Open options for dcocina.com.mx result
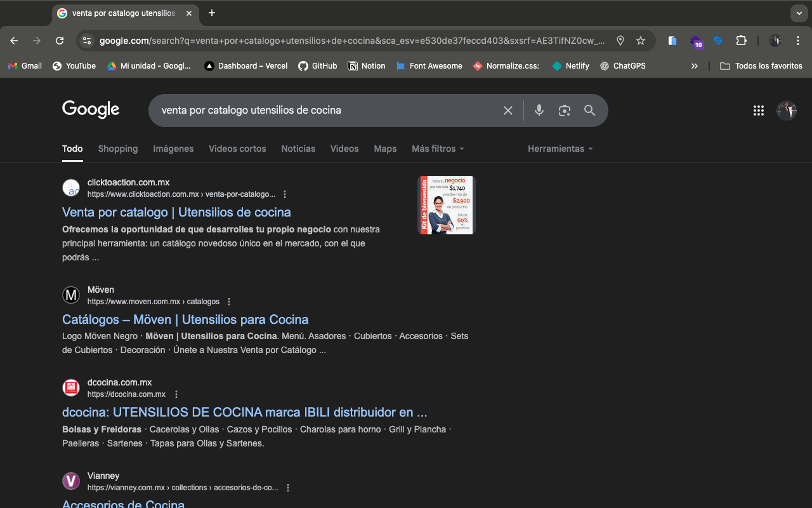Image resolution: width=812 pixels, height=508 pixels. click(176, 394)
